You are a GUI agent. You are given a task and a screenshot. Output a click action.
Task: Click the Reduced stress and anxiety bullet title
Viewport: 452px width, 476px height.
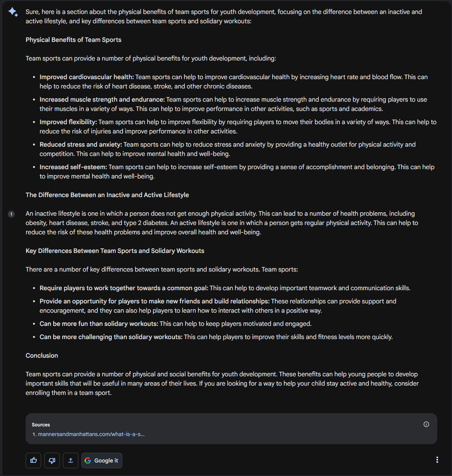point(81,144)
